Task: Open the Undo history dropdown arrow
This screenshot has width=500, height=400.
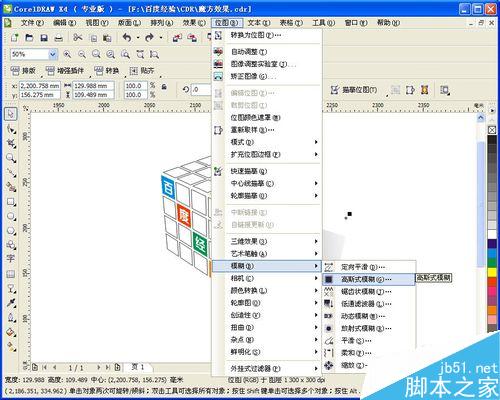Action: click(138, 38)
